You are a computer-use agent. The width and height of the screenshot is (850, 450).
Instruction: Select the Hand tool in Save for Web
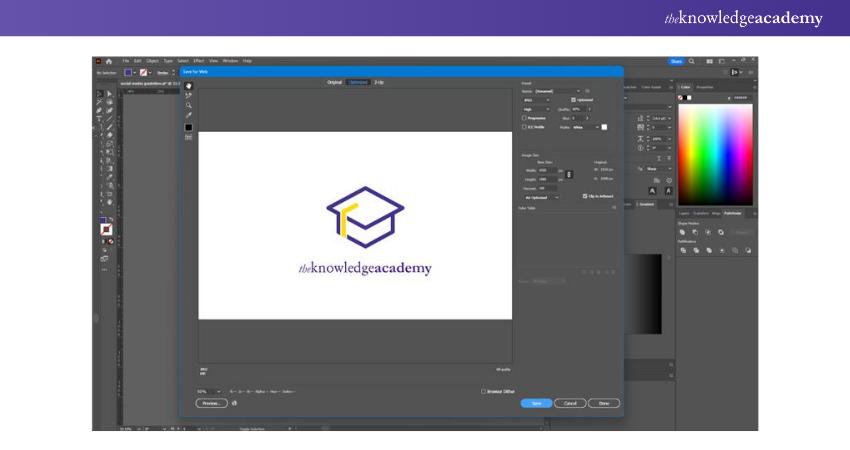point(188,86)
